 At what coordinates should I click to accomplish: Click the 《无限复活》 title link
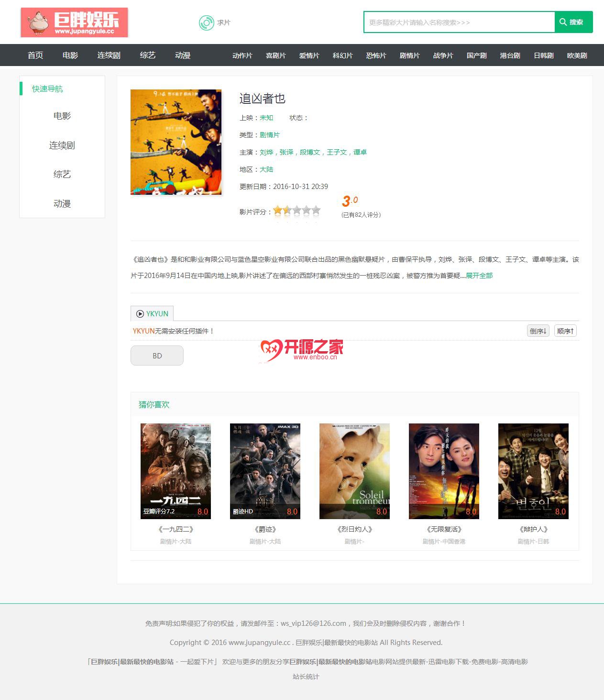coord(444,529)
